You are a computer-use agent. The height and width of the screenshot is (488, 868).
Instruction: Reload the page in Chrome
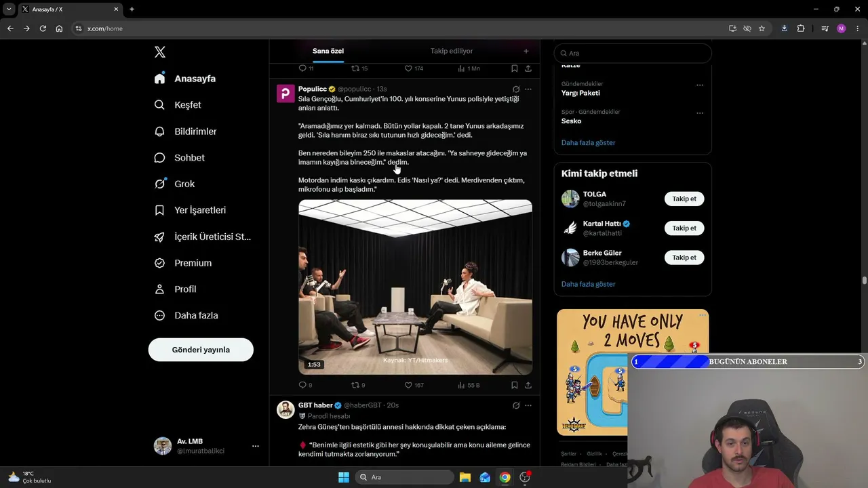point(43,28)
